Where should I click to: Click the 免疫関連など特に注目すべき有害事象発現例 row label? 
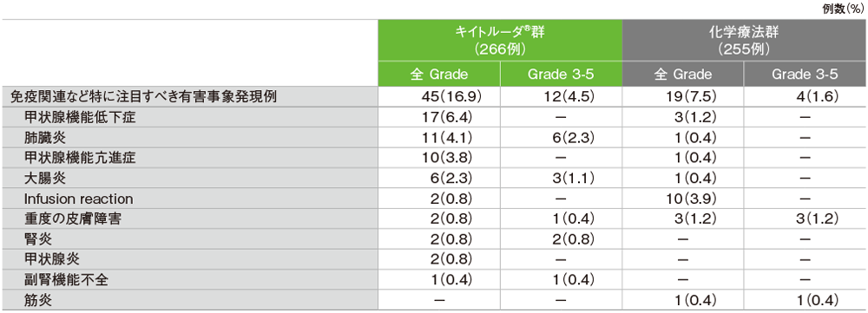coord(143,97)
